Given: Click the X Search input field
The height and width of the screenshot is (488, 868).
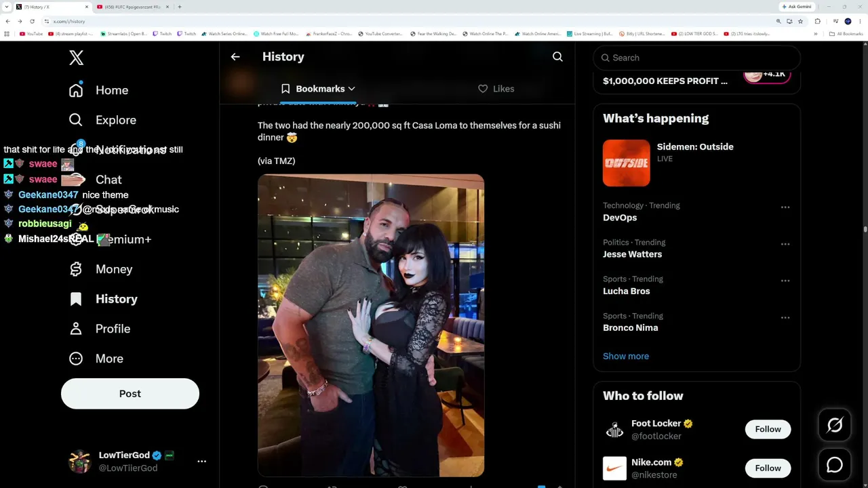Looking at the screenshot, I should 697,58.
